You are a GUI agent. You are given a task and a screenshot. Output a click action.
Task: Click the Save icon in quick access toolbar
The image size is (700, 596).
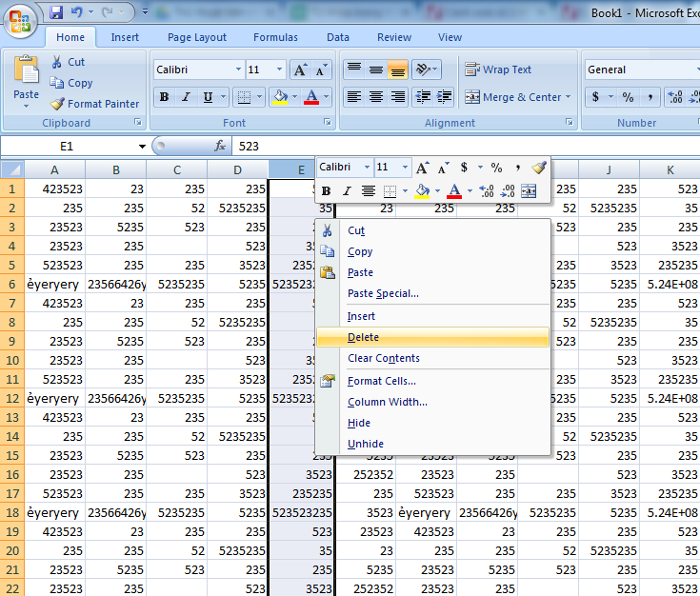pos(56,12)
